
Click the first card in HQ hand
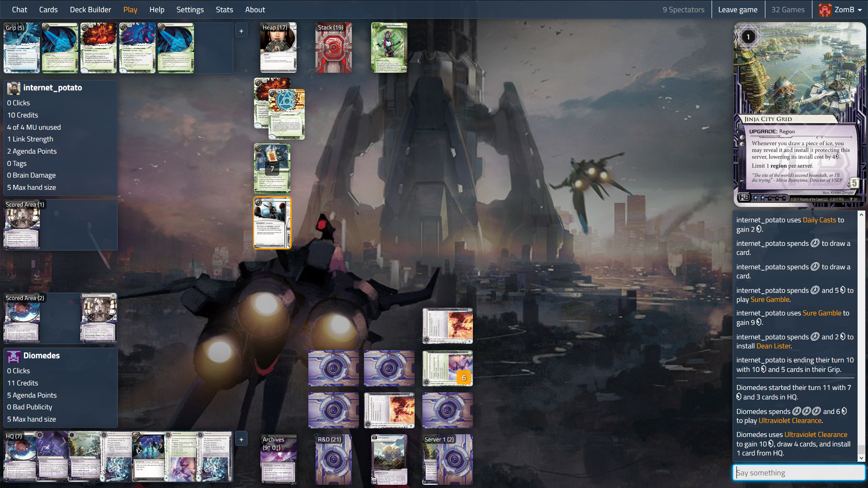pos(20,456)
